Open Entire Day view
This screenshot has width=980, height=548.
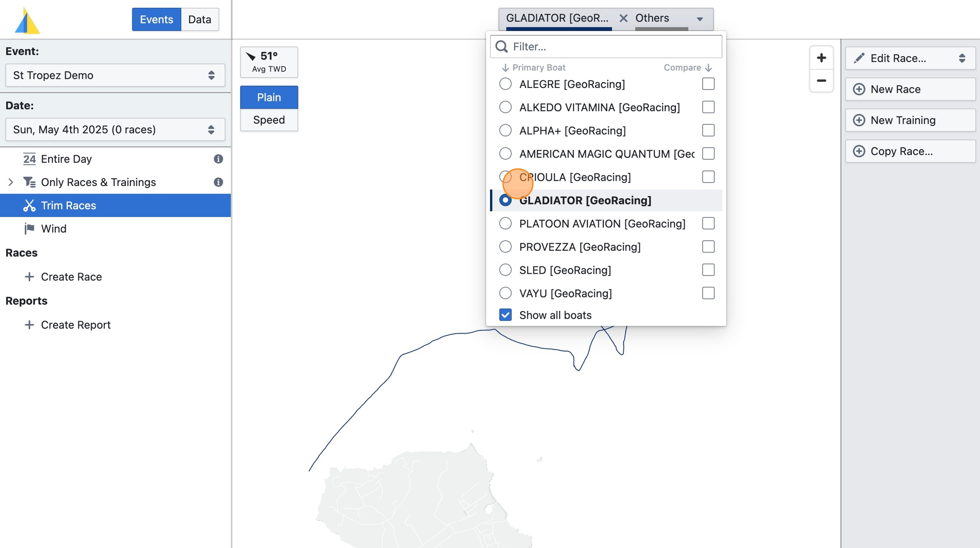pyautogui.click(x=115, y=159)
